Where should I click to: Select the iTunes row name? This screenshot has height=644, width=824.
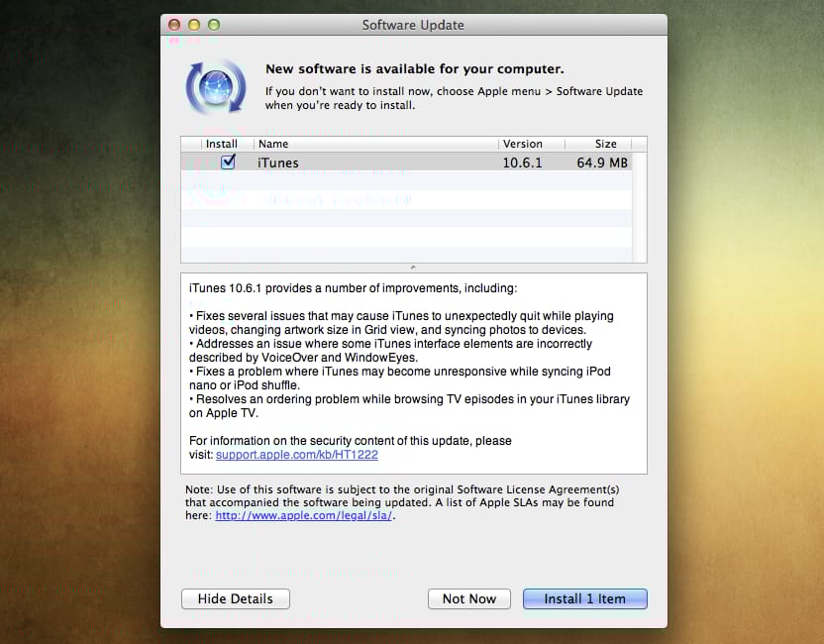pyautogui.click(x=278, y=162)
